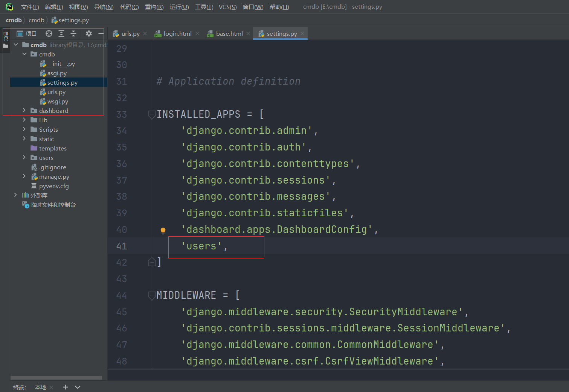Open the 项目 view selector

(x=27, y=33)
